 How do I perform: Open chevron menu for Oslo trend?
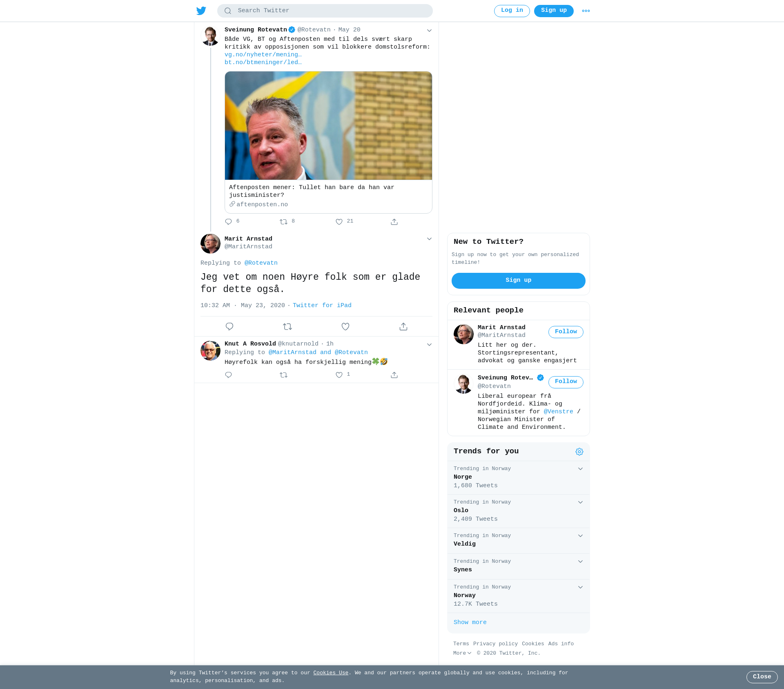580,502
